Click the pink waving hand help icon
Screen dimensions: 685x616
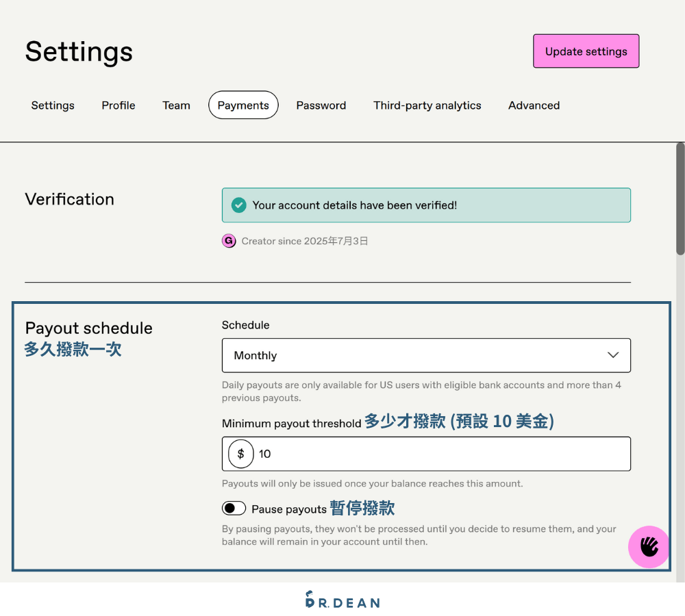click(x=648, y=546)
